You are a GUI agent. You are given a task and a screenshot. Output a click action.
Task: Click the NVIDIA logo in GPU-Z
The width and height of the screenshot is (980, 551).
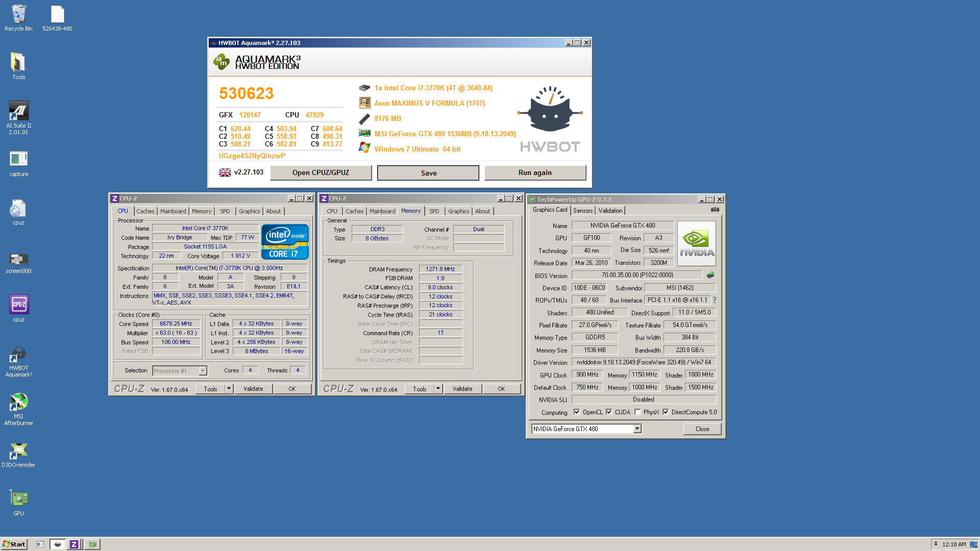tap(697, 243)
